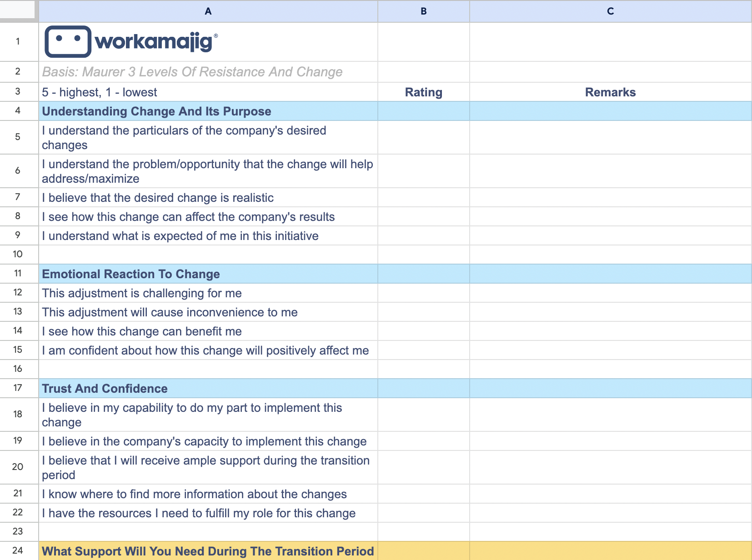Select column B header
This screenshot has width=752, height=560.
(x=423, y=11)
